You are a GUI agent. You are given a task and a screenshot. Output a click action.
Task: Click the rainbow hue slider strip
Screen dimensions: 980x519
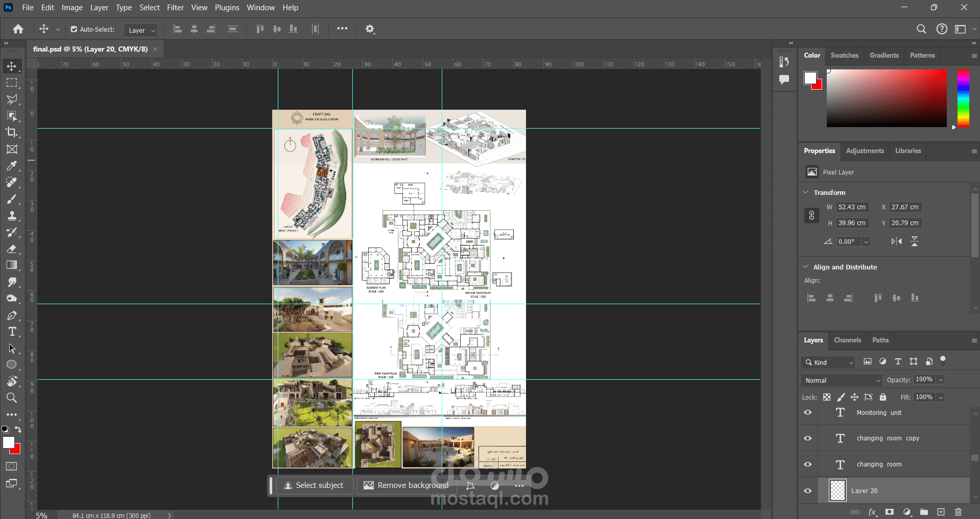coord(963,98)
